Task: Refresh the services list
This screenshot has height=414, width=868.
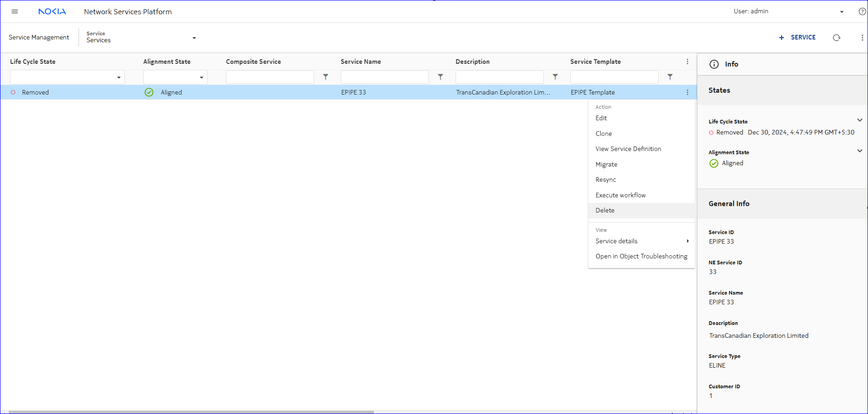Action: 836,38
